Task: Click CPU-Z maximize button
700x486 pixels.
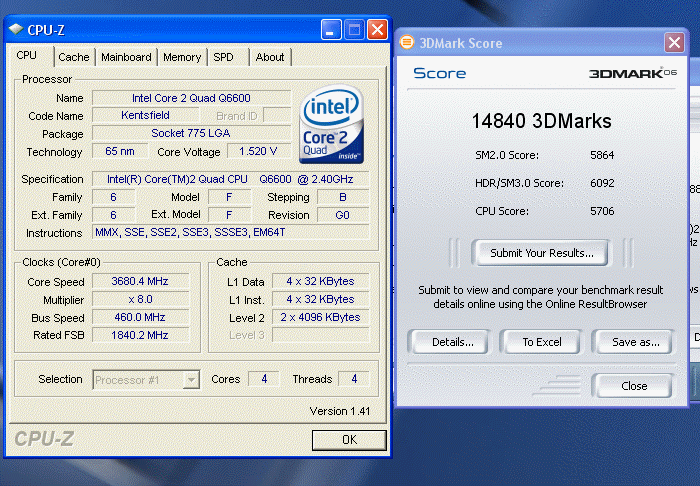Action: 354,30
